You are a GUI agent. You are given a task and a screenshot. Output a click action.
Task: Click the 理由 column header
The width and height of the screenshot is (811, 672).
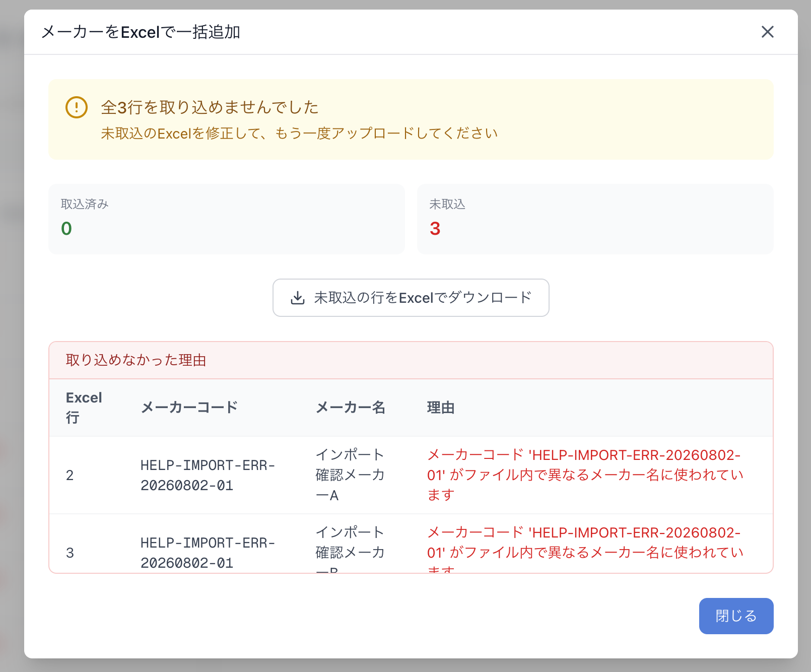[441, 408]
